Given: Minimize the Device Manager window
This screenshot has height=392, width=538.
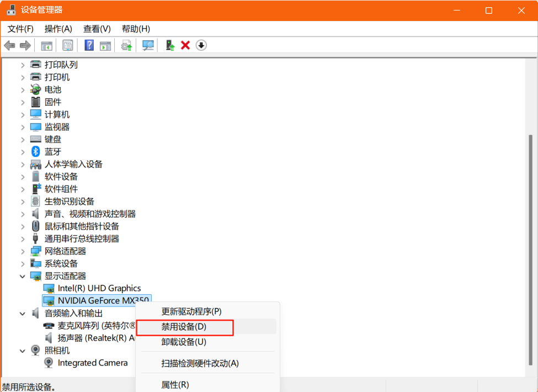Looking at the screenshot, I should [x=457, y=10].
